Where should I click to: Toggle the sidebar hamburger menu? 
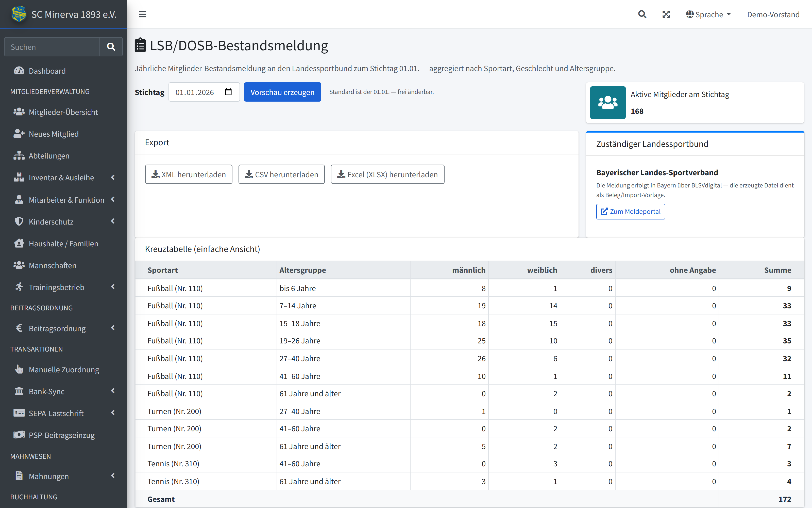143,14
